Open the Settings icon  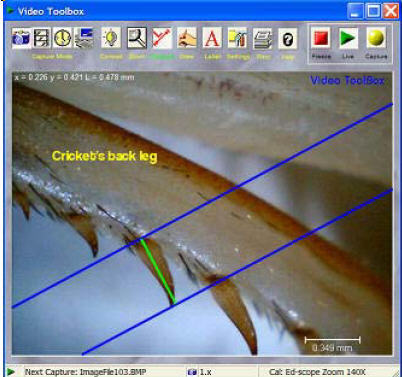point(237,38)
